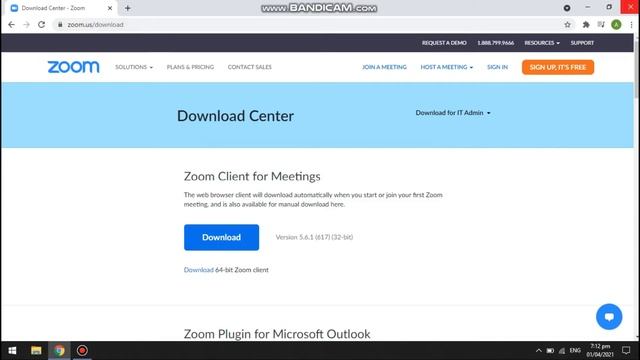The width and height of the screenshot is (640, 360).
Task: Click the network signal tray icon
Action: (x=562, y=351)
